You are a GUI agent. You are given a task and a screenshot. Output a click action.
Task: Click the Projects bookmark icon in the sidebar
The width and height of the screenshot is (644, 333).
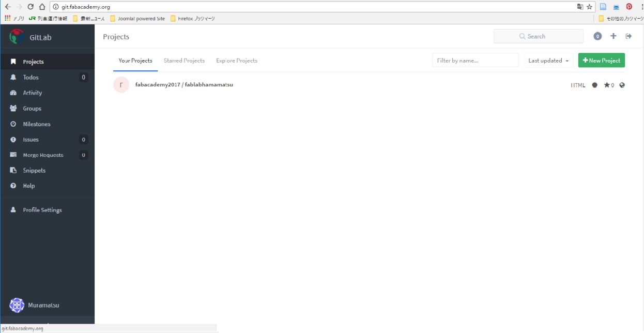pos(13,62)
